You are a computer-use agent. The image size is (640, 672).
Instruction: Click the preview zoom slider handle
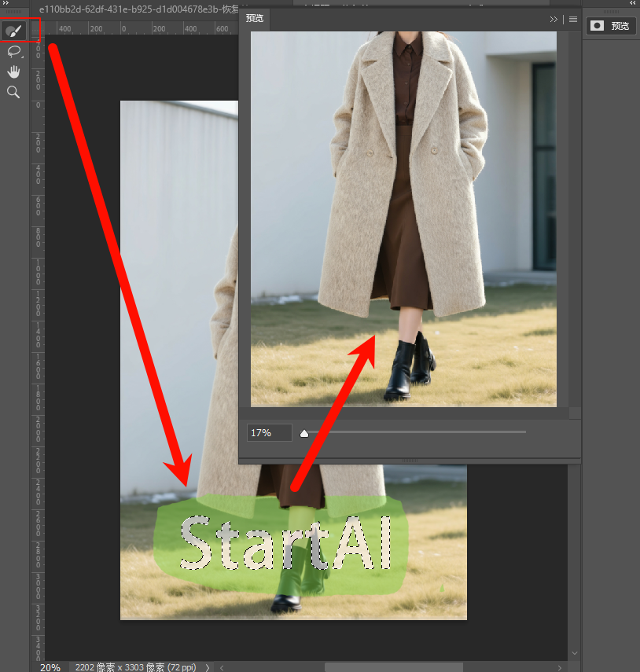tap(304, 433)
